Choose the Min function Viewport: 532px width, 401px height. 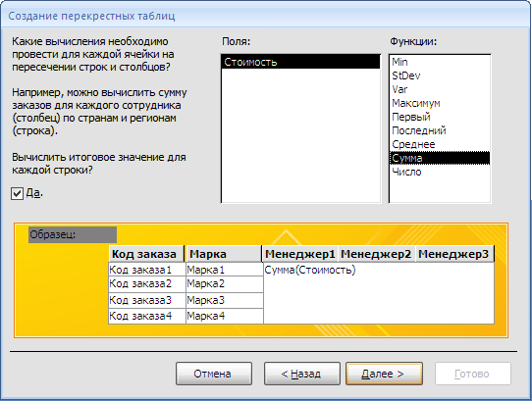(x=440, y=62)
